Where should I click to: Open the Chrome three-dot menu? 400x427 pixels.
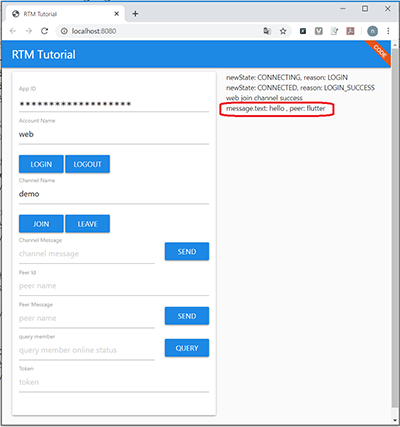click(388, 31)
